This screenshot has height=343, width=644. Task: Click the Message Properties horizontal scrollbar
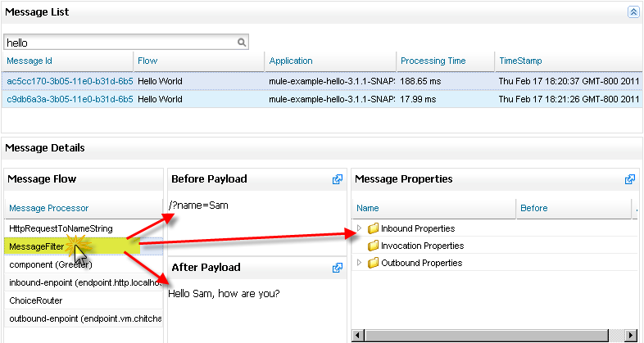pos(492,335)
